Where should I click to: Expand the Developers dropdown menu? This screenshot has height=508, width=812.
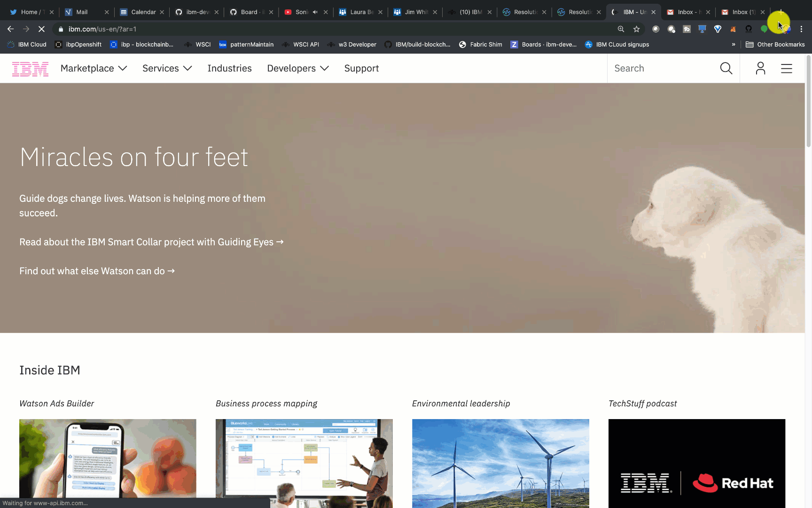tap(298, 69)
